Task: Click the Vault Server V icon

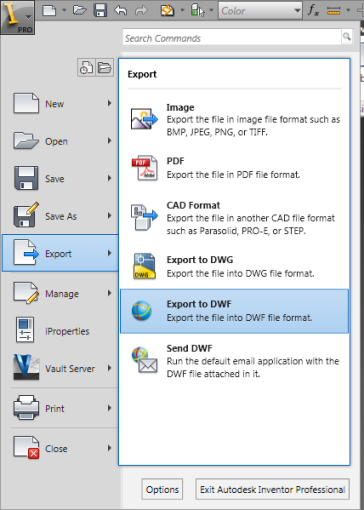Action: (26, 367)
